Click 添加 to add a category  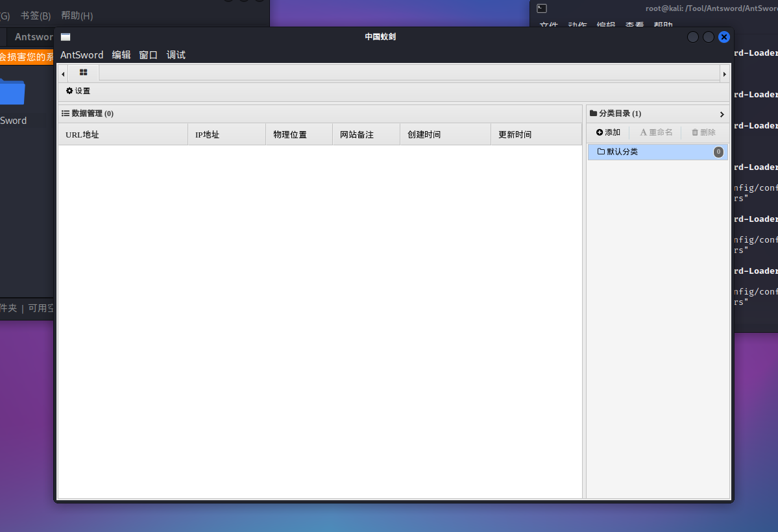[x=608, y=132]
